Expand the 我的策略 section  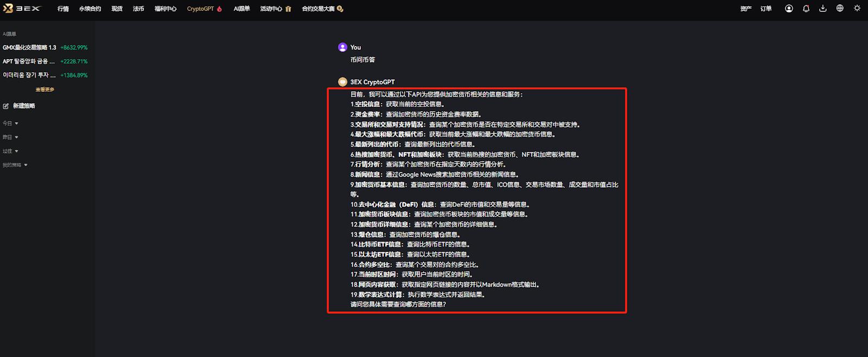coord(15,165)
